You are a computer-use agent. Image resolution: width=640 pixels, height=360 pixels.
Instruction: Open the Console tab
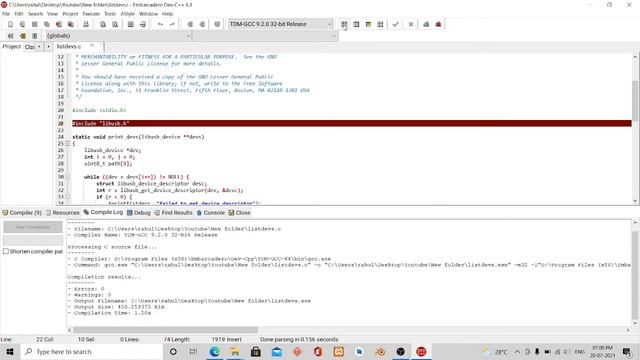211,213
